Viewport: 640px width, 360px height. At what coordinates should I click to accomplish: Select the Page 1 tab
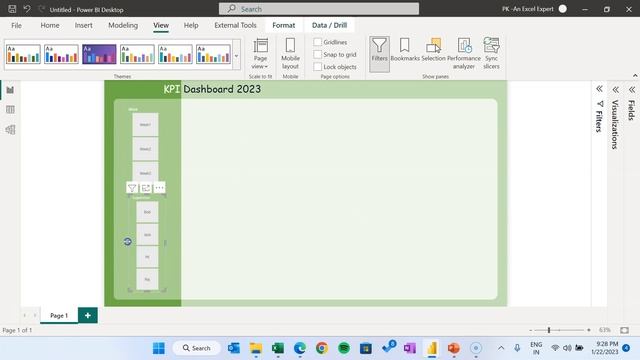click(59, 316)
